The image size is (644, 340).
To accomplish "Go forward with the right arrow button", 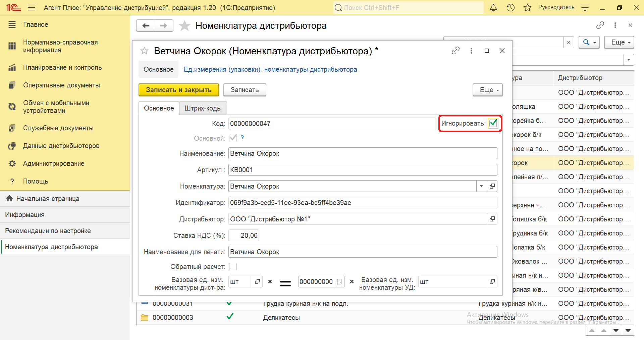I will pyautogui.click(x=164, y=26).
